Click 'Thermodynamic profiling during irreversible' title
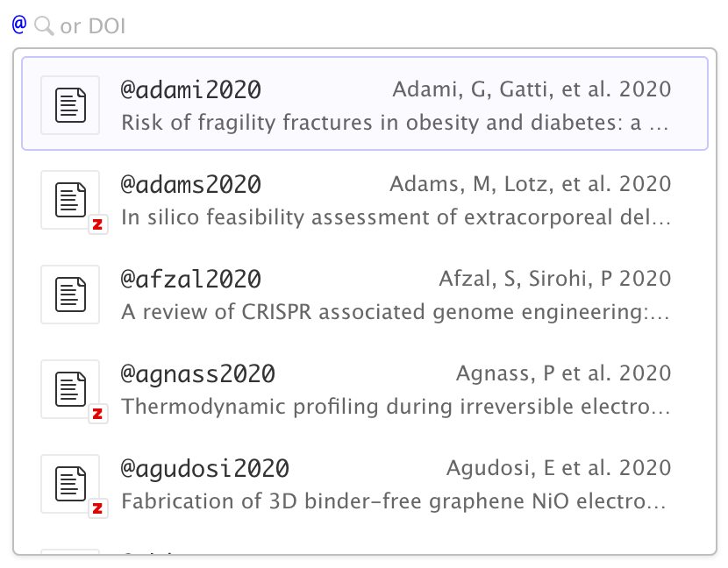The width and height of the screenshot is (728, 568). (395, 407)
